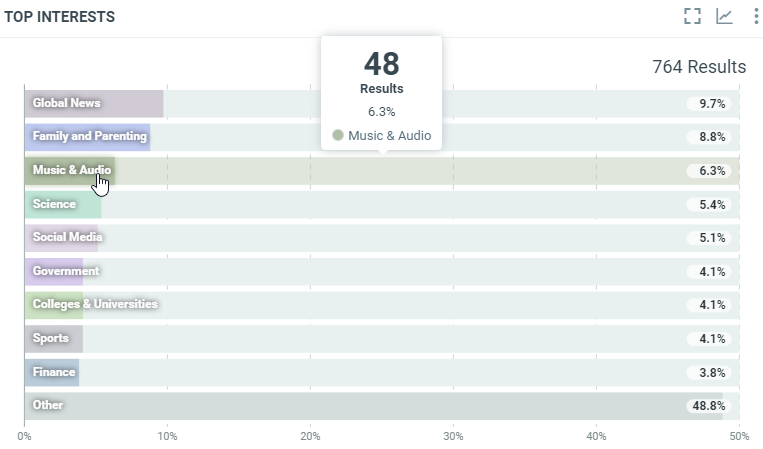Screen dimensions: 763x449
Task: Click the TOP INTERESTS panel title
Action: point(59,17)
